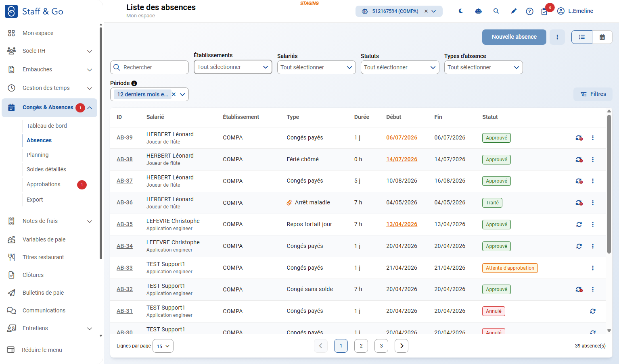Click sync-error icon on AB-38 row

(579, 160)
